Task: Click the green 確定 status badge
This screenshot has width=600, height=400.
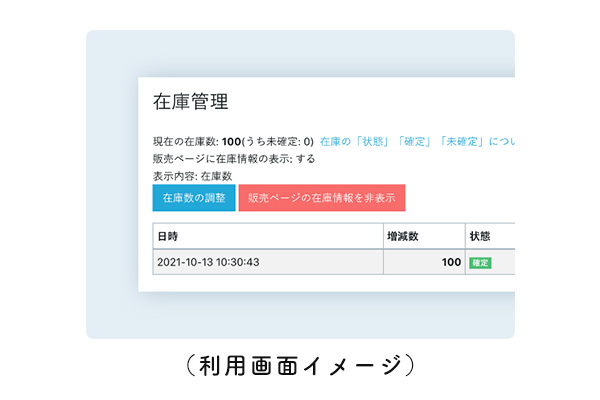Action: (x=481, y=263)
